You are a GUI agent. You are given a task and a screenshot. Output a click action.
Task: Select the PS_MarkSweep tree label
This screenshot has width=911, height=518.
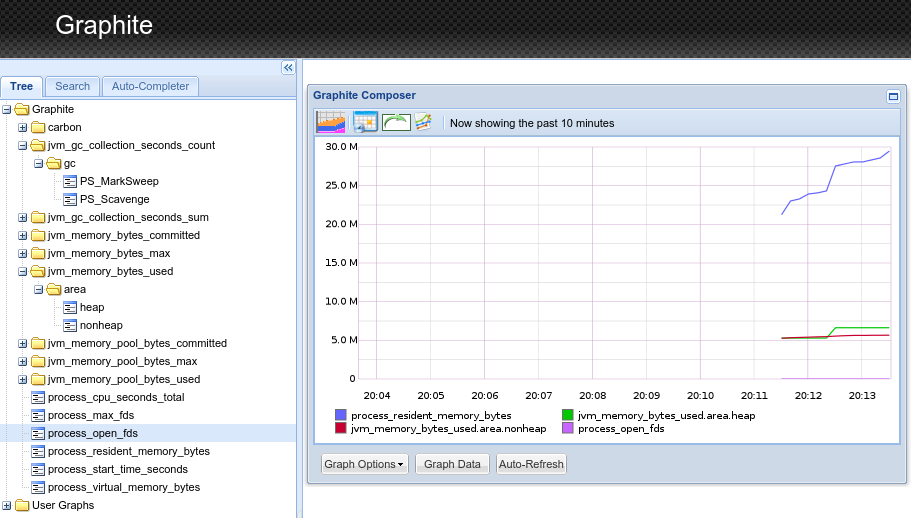[x=119, y=181]
